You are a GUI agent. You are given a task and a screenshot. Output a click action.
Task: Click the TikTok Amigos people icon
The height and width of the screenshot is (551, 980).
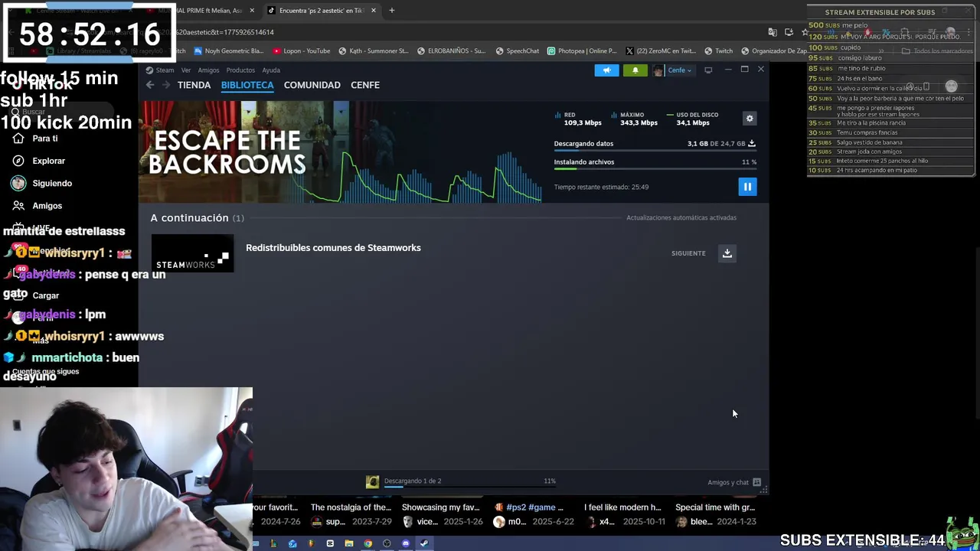(x=18, y=206)
